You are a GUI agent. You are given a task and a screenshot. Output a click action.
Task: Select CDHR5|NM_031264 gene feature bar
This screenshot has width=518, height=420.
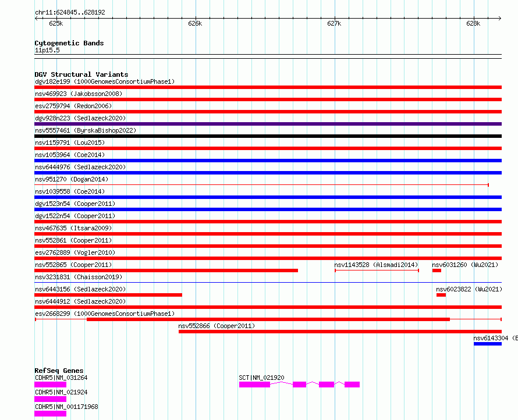pyautogui.click(x=50, y=385)
